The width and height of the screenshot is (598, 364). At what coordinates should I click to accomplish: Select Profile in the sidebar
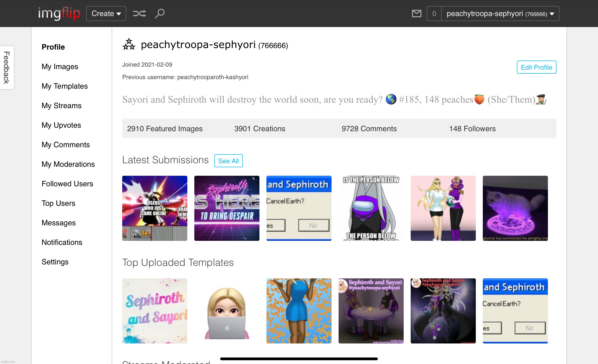53,47
